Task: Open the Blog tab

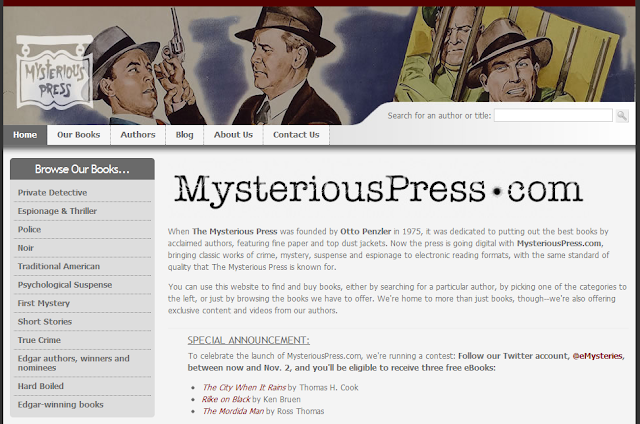Action: point(184,135)
